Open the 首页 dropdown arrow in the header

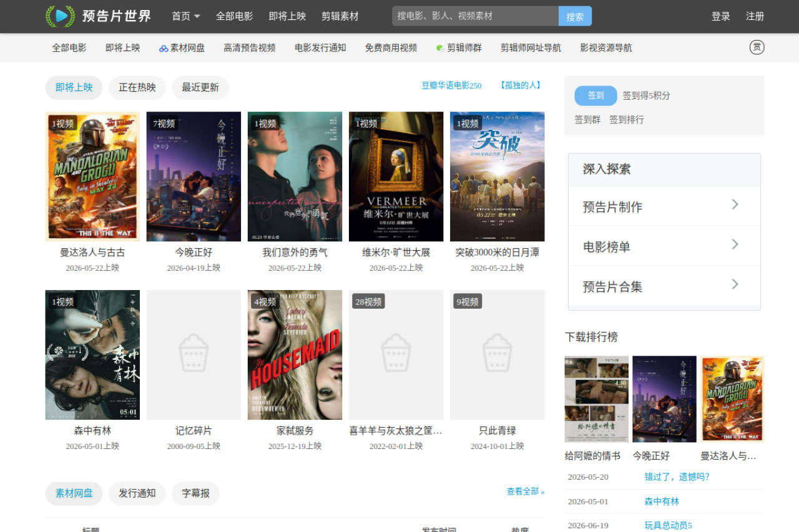[x=197, y=16]
